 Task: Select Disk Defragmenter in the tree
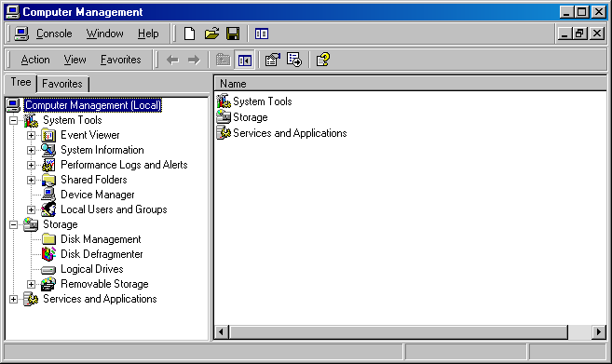point(102,254)
